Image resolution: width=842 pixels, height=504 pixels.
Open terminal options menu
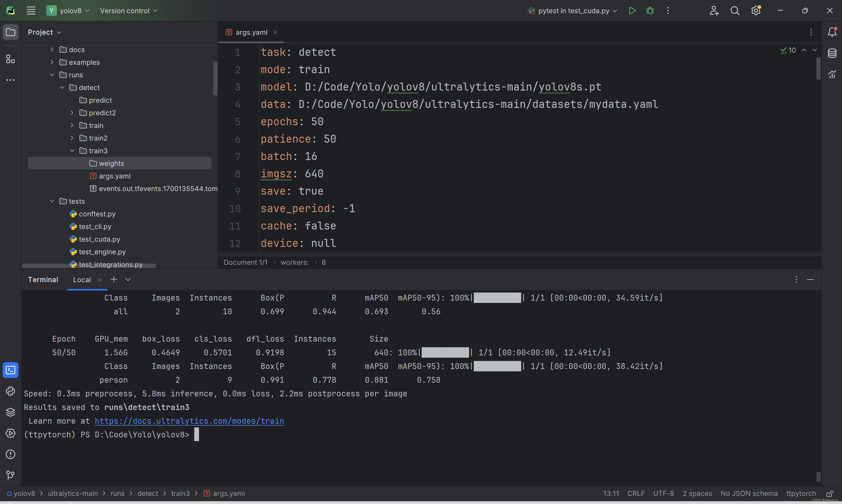click(x=796, y=280)
